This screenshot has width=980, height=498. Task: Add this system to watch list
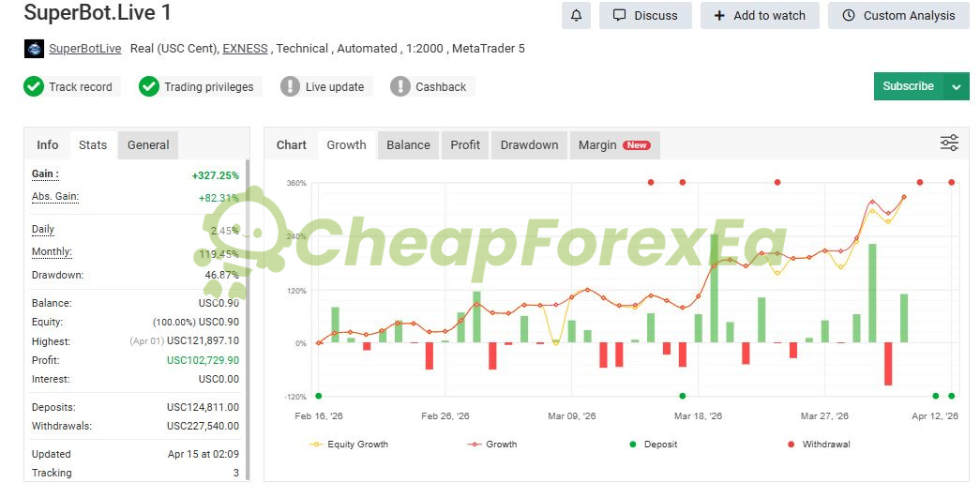pos(760,16)
